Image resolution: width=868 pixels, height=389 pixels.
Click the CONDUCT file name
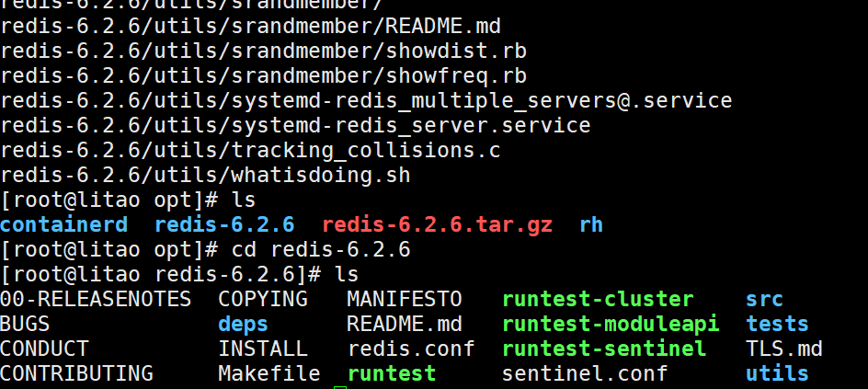pyautogui.click(x=44, y=349)
